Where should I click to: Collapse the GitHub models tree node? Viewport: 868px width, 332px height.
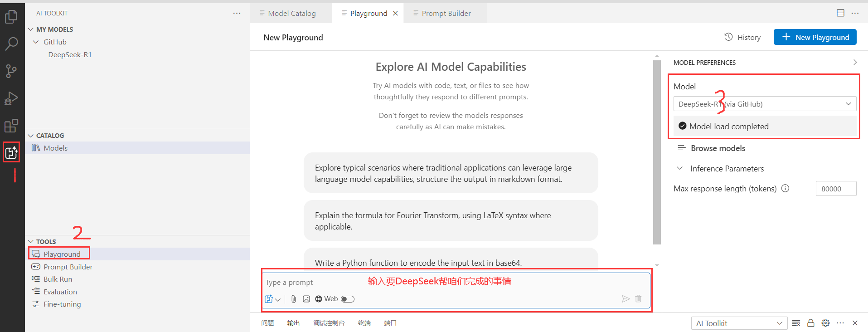coord(36,42)
